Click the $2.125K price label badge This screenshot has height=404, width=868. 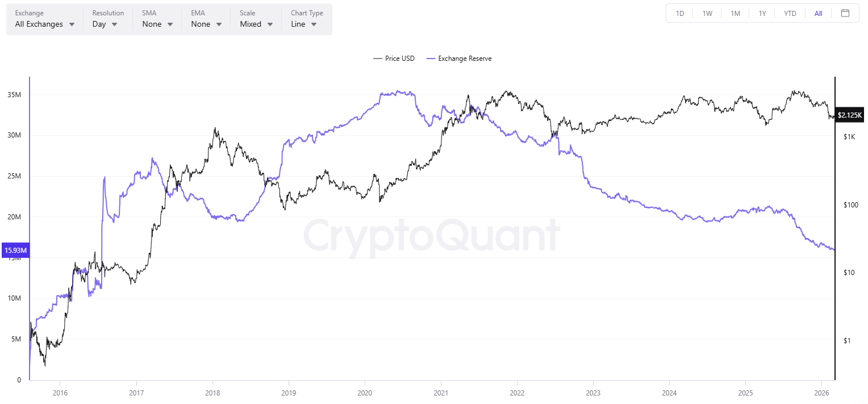click(x=849, y=115)
